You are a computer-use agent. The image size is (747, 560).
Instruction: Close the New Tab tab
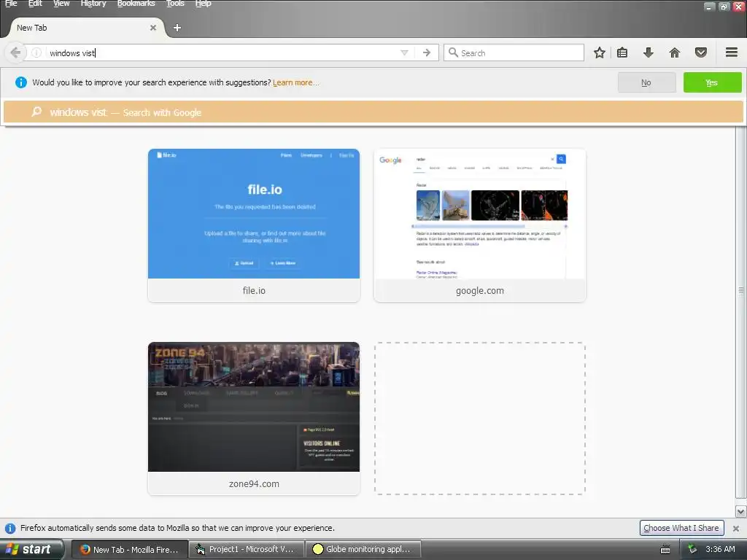point(153,28)
